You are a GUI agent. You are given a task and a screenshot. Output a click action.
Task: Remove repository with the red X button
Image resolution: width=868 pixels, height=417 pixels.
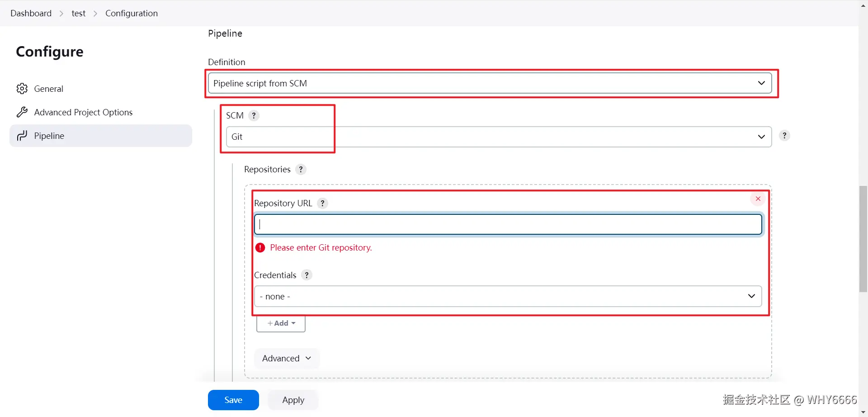(x=758, y=199)
